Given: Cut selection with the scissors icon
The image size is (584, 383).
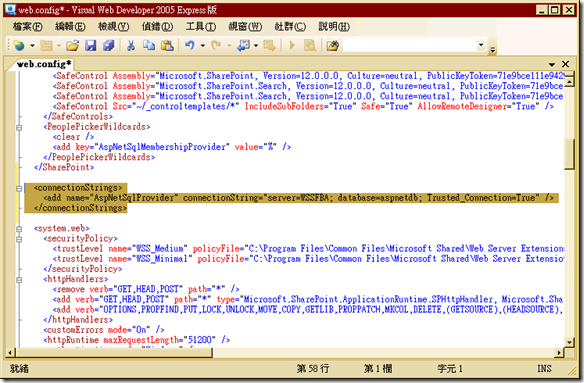Looking at the screenshot, I should click(x=131, y=46).
